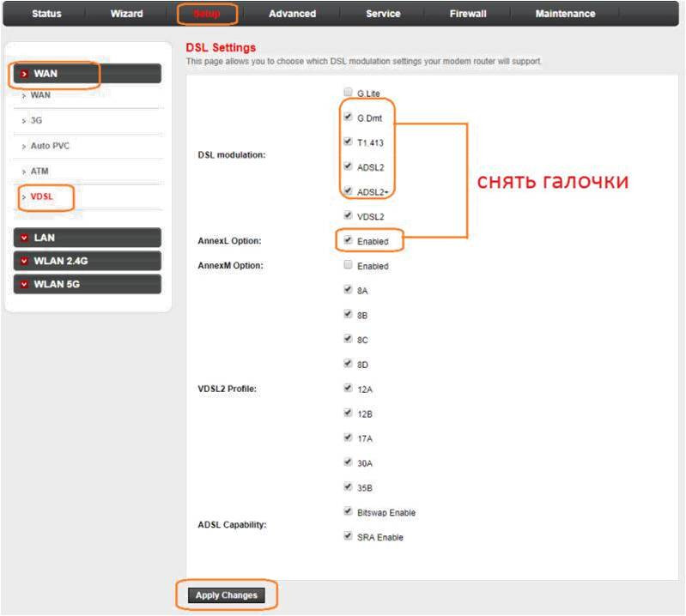Click the Apply Changes button
This screenshot has height=616, width=686.
click(x=226, y=595)
